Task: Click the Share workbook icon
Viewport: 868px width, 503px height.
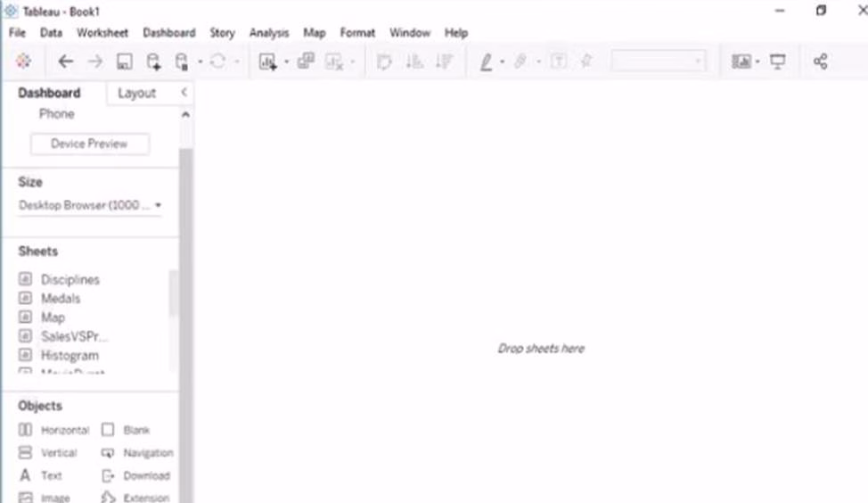Action: pos(821,62)
